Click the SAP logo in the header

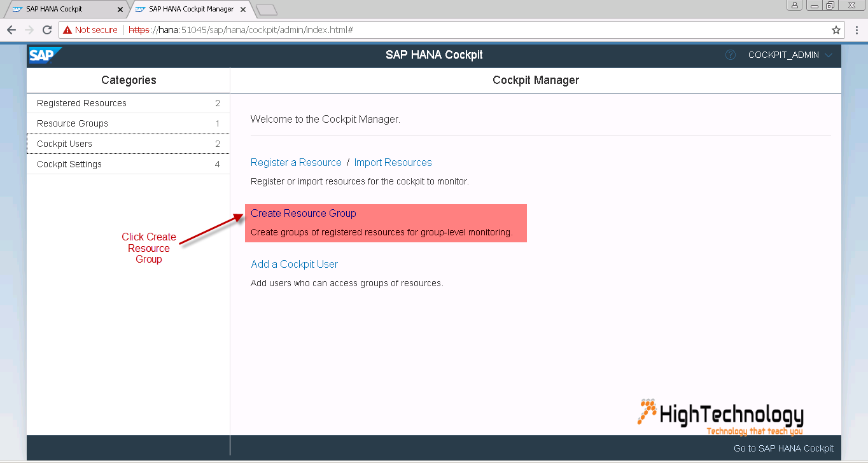tap(45, 55)
